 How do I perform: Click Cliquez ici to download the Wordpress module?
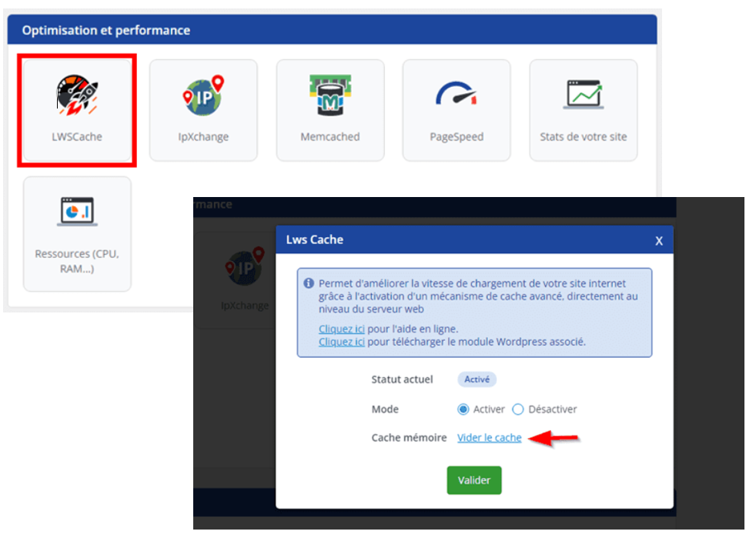tap(341, 342)
